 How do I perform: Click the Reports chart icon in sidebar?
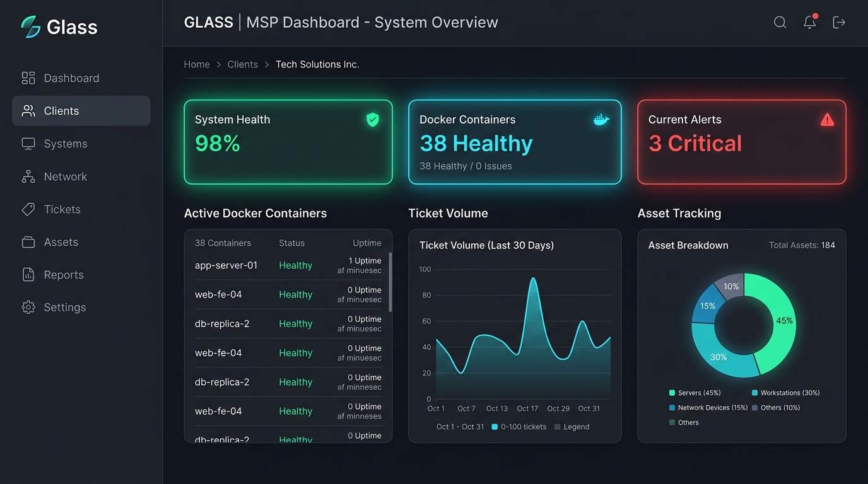coord(28,275)
